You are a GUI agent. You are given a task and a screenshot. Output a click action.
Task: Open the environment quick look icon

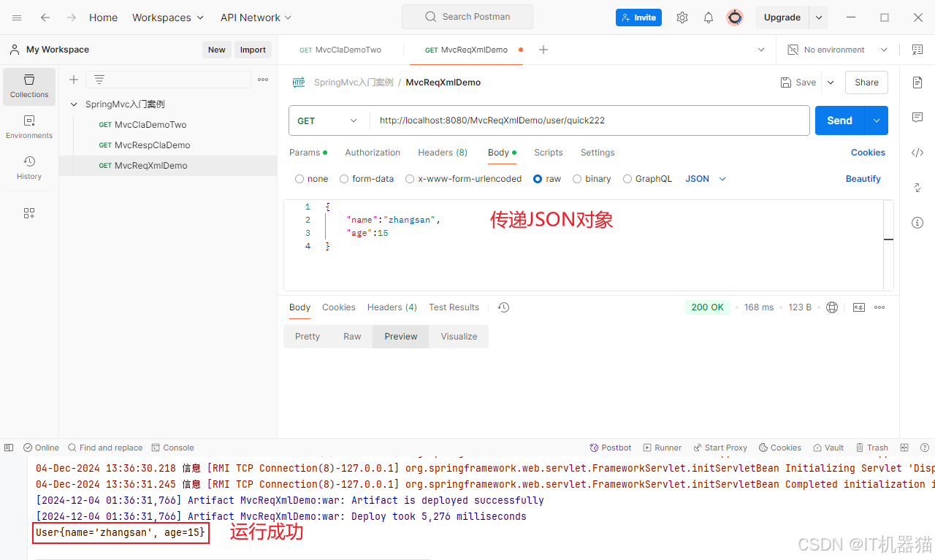click(x=917, y=50)
